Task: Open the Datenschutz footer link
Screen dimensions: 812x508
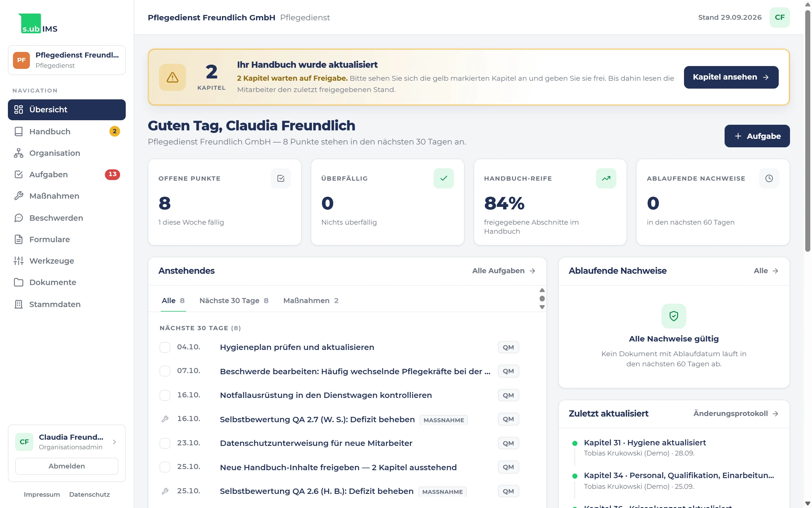Action: pyautogui.click(x=89, y=494)
